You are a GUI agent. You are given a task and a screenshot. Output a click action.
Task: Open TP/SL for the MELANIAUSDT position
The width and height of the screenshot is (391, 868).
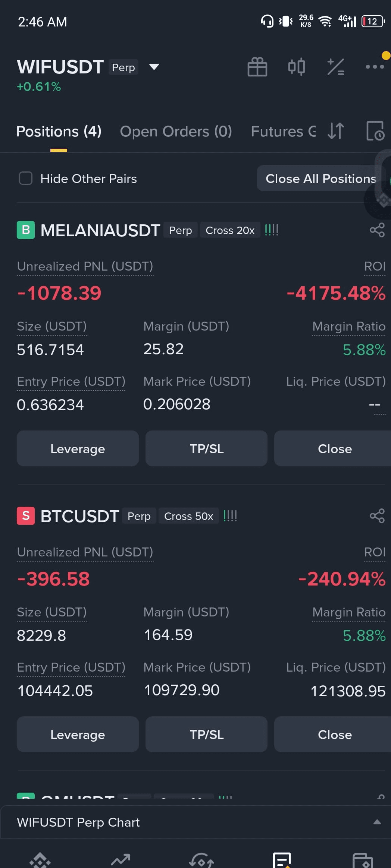[206, 448]
